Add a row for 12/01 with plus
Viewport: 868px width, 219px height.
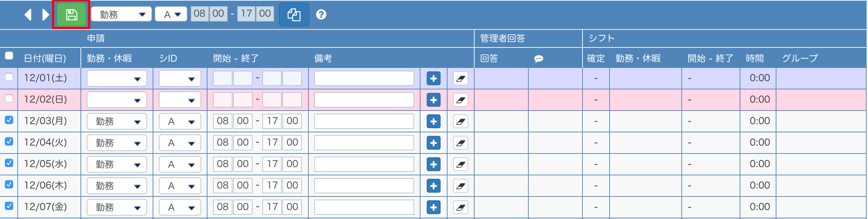pyautogui.click(x=433, y=78)
